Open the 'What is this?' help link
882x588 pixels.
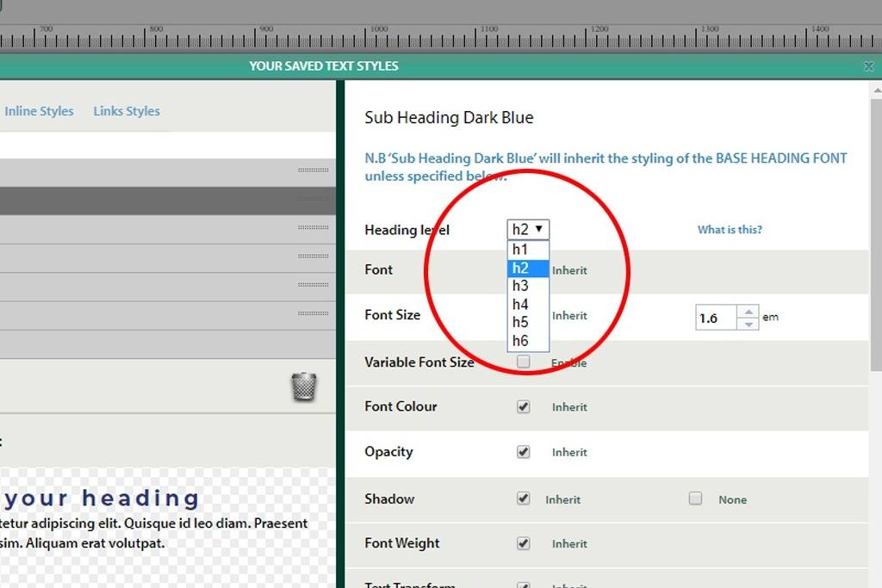729,229
